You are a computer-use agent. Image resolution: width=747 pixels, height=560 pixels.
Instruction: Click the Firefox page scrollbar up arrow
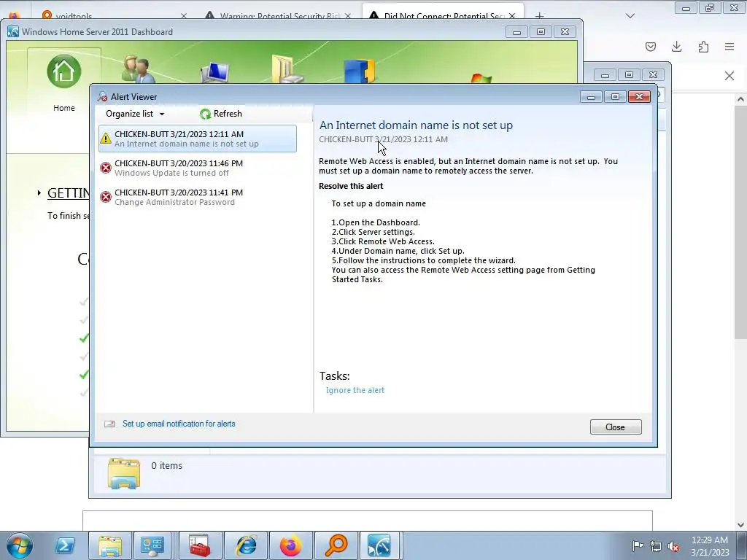click(740, 99)
